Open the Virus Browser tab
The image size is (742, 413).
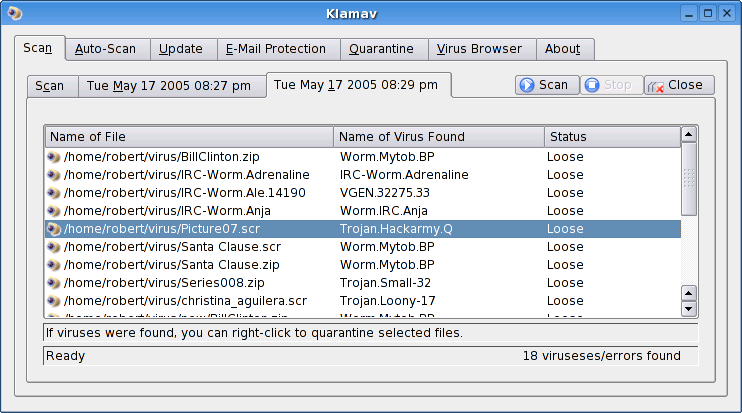482,49
